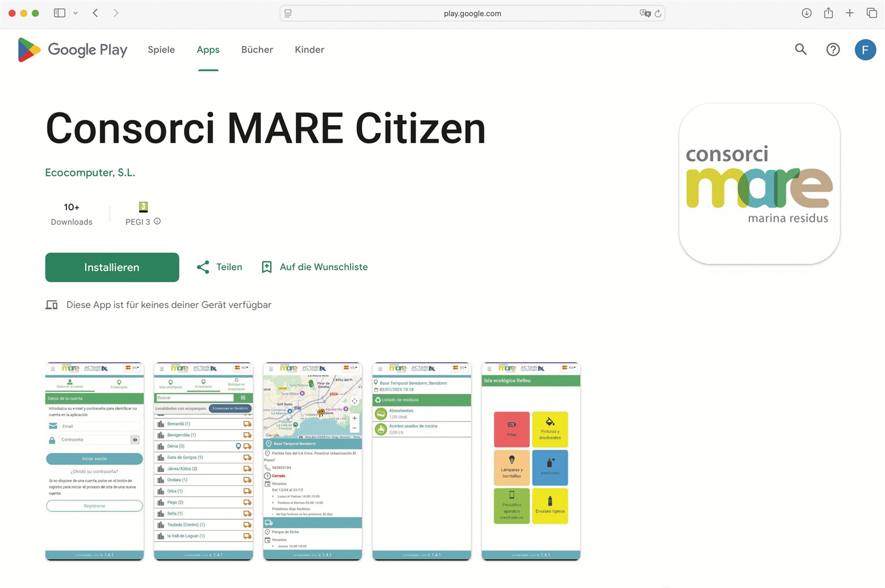Viewport: 885px width, 588px height.
Task: Open the login screen screenshot
Action: [x=95, y=461]
